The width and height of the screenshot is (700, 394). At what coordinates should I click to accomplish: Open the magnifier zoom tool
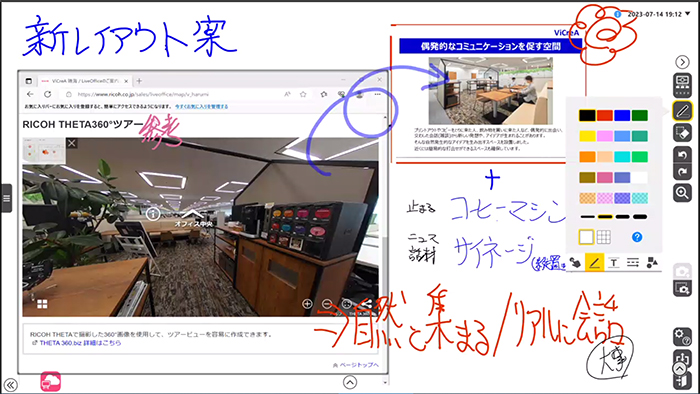click(682, 193)
